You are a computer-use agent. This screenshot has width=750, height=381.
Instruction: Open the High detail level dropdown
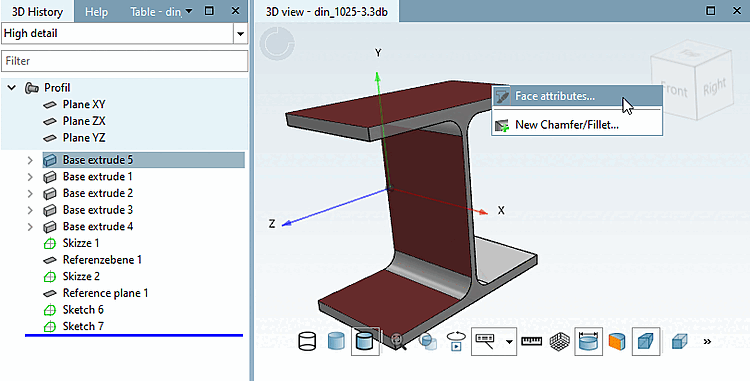pyautogui.click(x=240, y=34)
